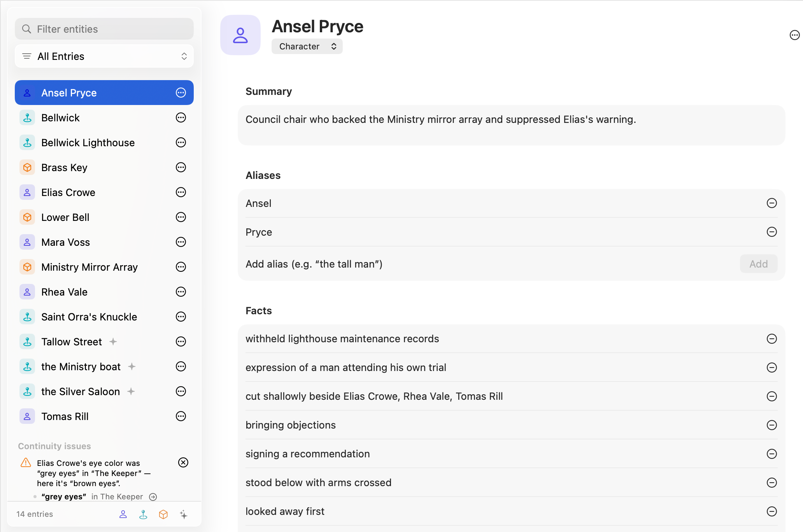Change entity type via Character dropdown
803x532 pixels.
[x=307, y=46]
